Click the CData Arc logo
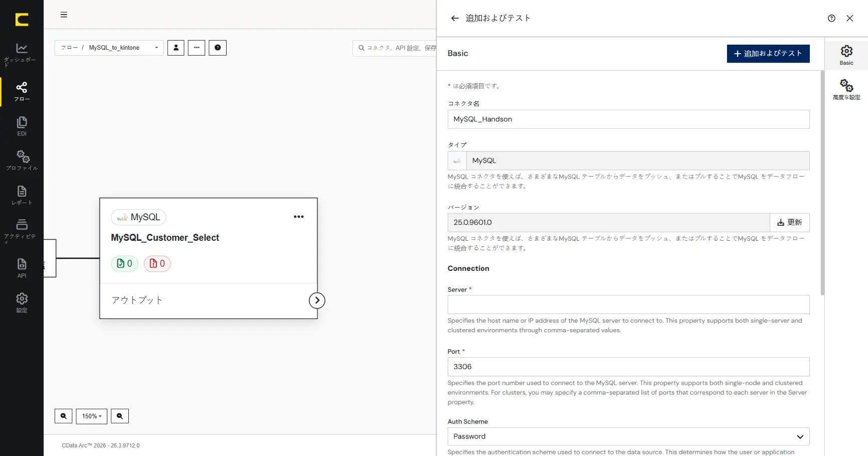Image resolution: width=868 pixels, height=456 pixels. pyautogui.click(x=22, y=20)
